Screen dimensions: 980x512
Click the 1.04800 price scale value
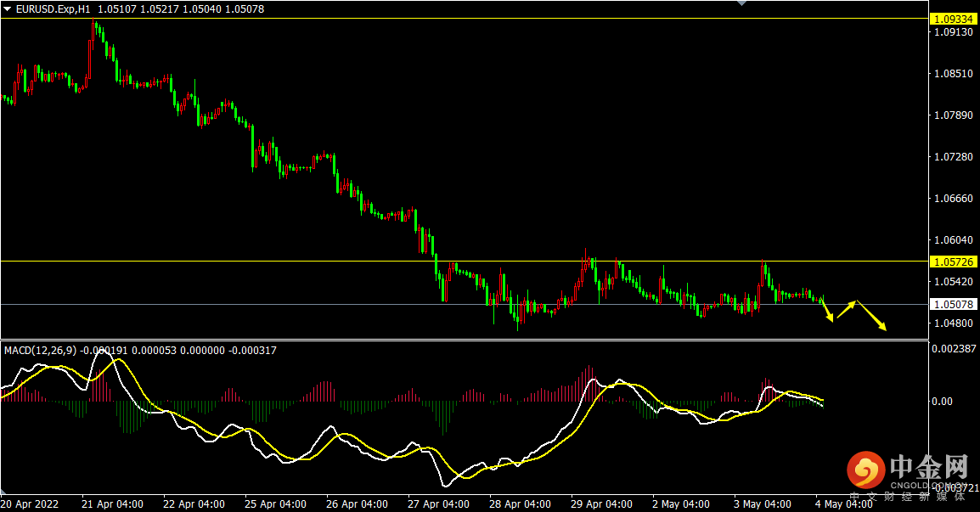[953, 324]
